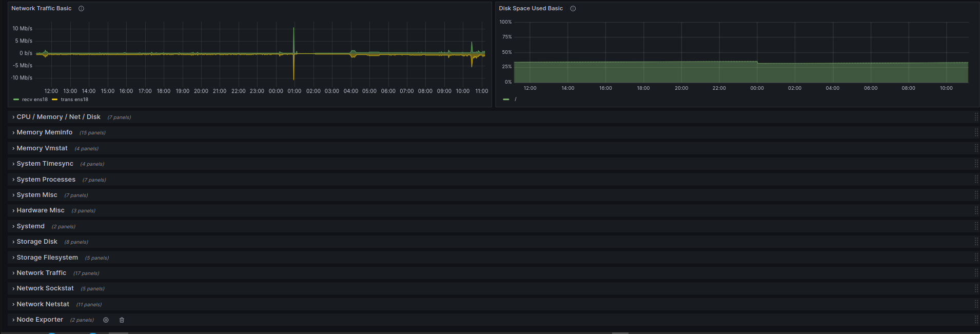
Task: Grab drag handle of Storage Filesystem row
Action: (x=976, y=258)
